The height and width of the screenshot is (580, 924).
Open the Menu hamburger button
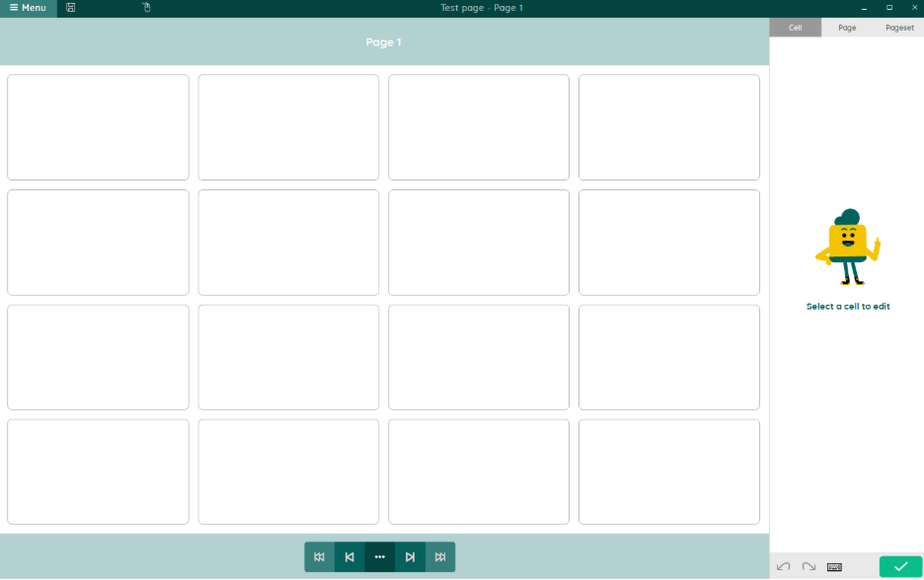click(29, 8)
